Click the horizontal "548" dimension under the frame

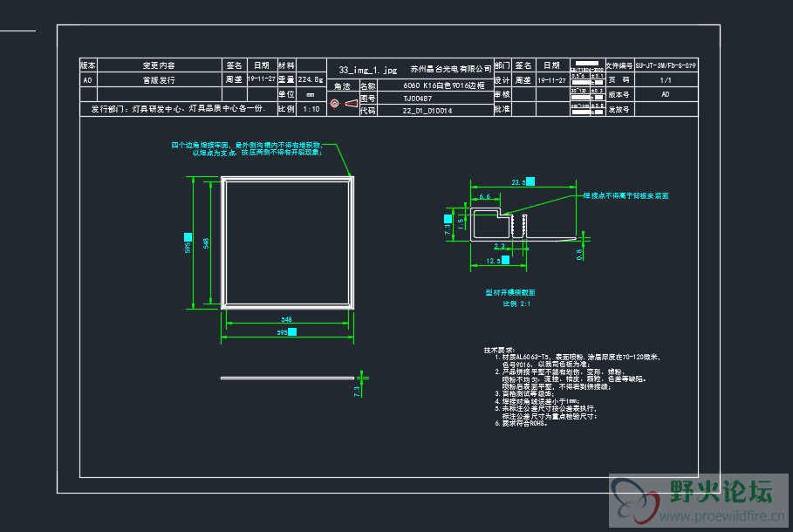pos(286,319)
